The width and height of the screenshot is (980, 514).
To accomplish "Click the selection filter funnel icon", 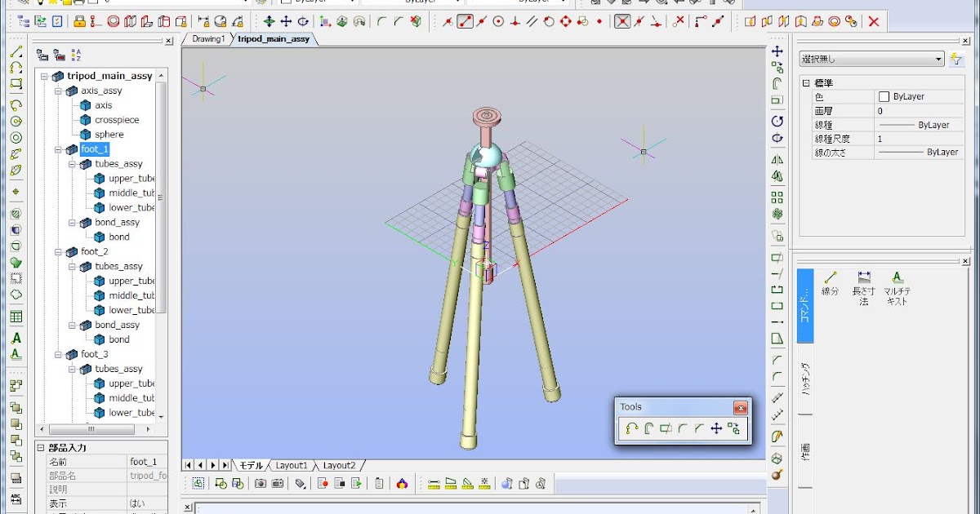I will pyautogui.click(x=956, y=58).
